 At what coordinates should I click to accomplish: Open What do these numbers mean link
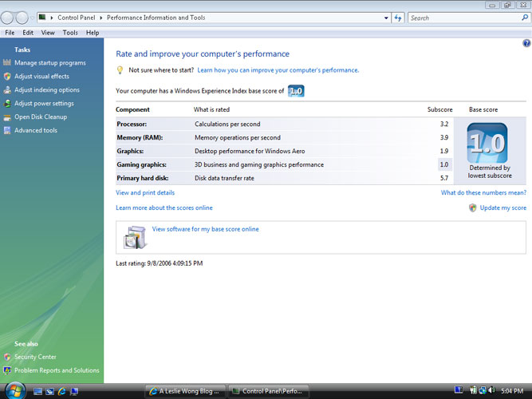483,192
